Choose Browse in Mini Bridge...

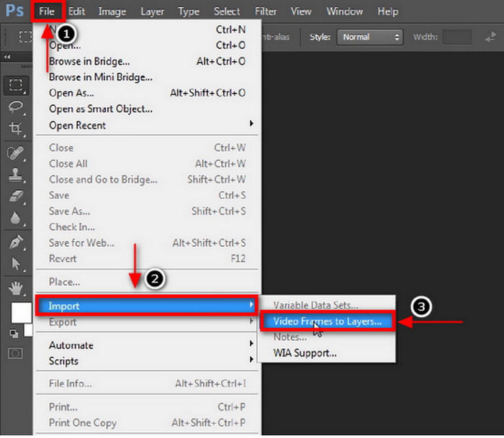coord(147,77)
